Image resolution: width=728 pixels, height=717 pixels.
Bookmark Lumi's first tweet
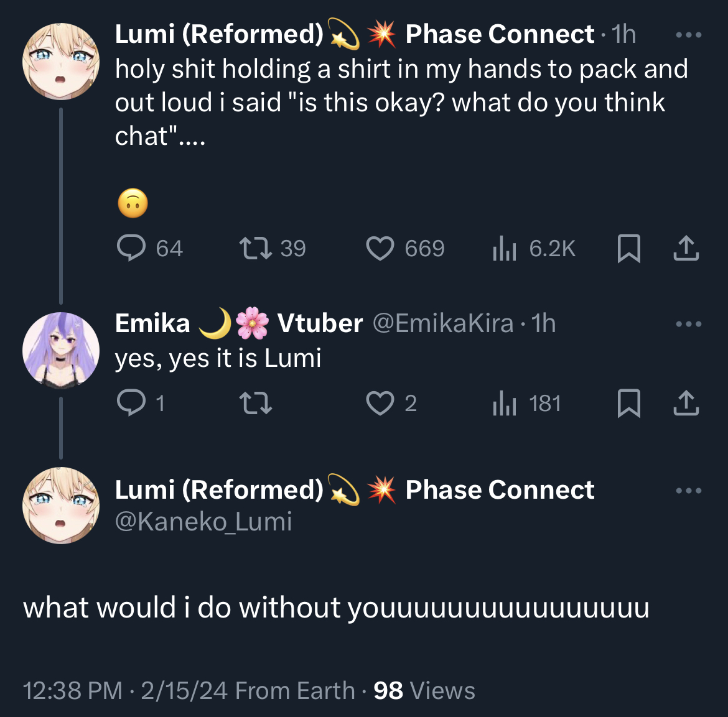(628, 248)
